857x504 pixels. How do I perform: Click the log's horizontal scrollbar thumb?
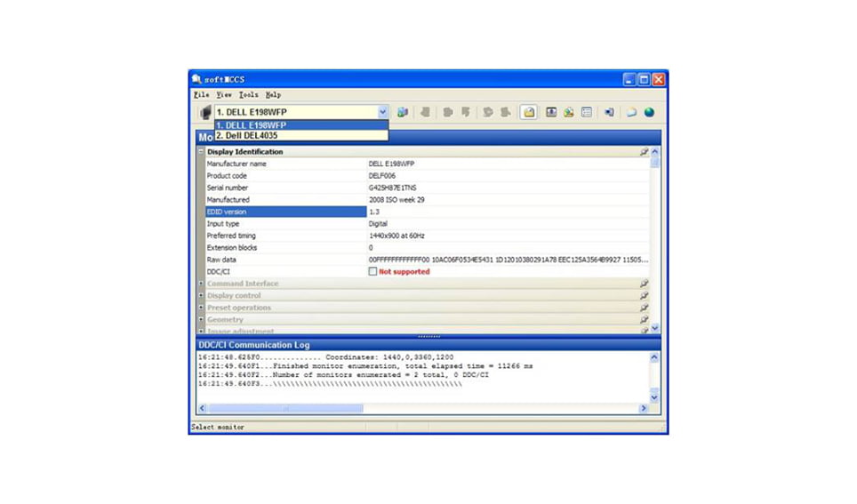coord(286,408)
